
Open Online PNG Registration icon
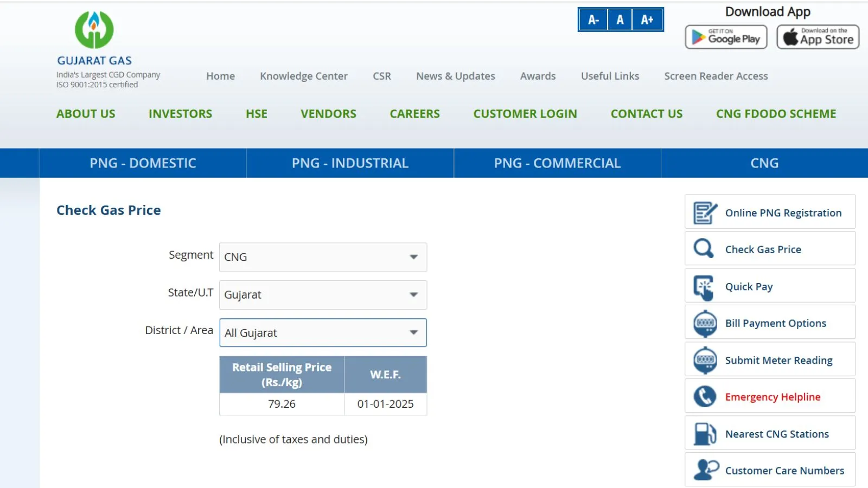tap(704, 213)
